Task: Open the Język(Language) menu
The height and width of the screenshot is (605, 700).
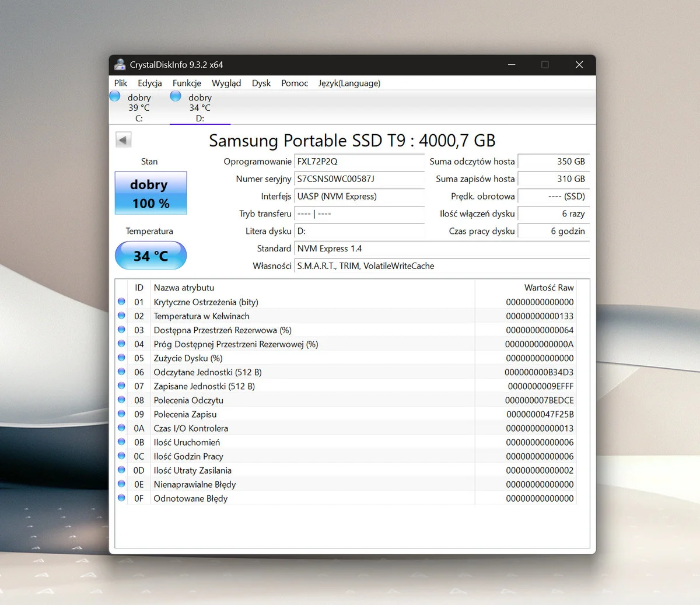Action: click(x=349, y=83)
